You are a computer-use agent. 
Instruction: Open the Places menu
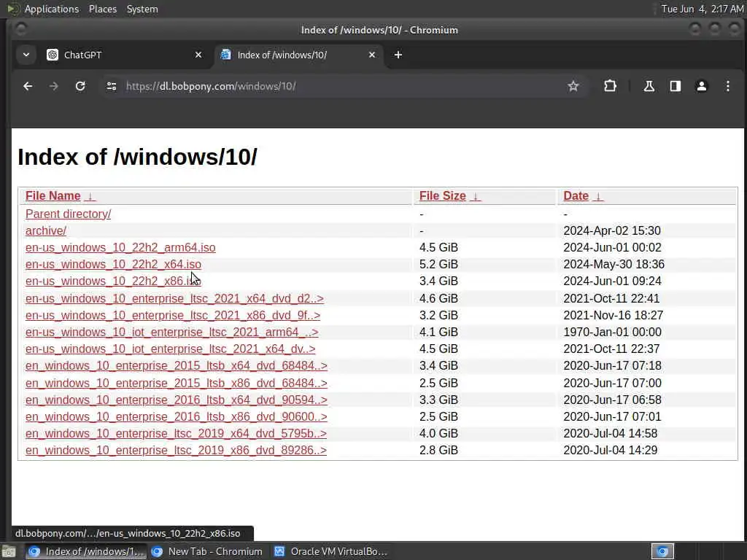point(103,9)
